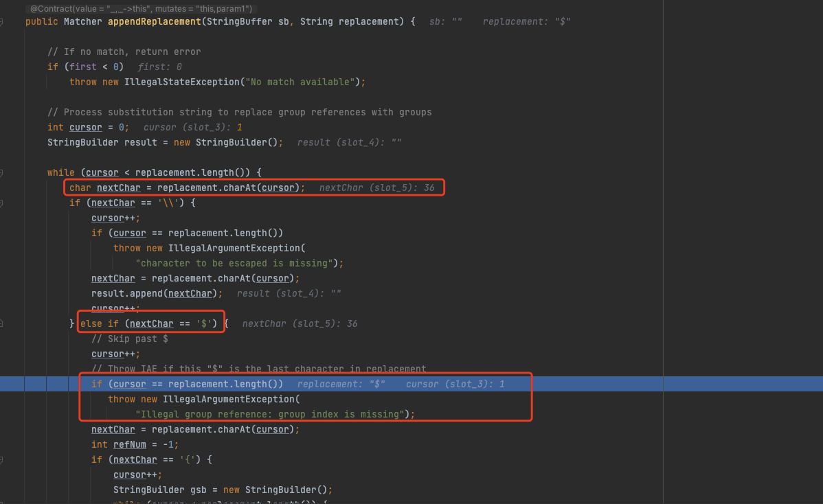Click the 'if (first < 0)' condition
Screen dimensions: 823x504
coord(86,67)
